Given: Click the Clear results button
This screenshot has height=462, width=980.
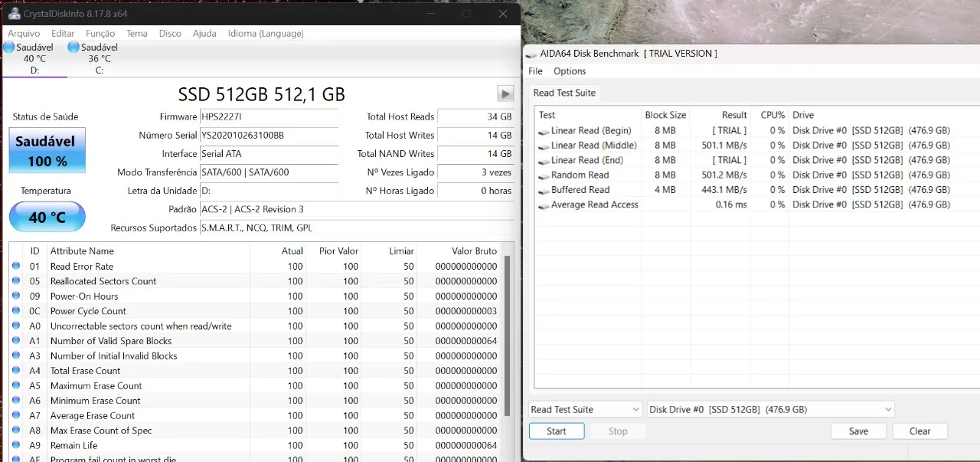Looking at the screenshot, I should pos(920,431).
